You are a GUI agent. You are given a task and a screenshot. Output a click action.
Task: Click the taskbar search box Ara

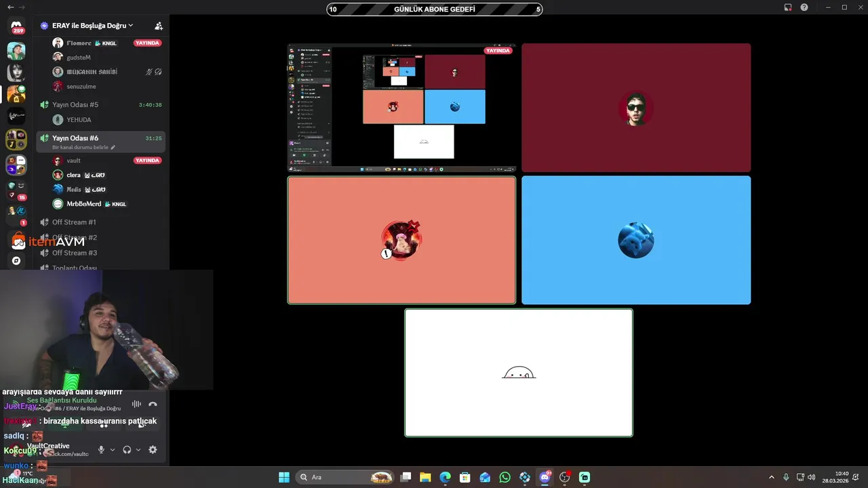pos(346,477)
